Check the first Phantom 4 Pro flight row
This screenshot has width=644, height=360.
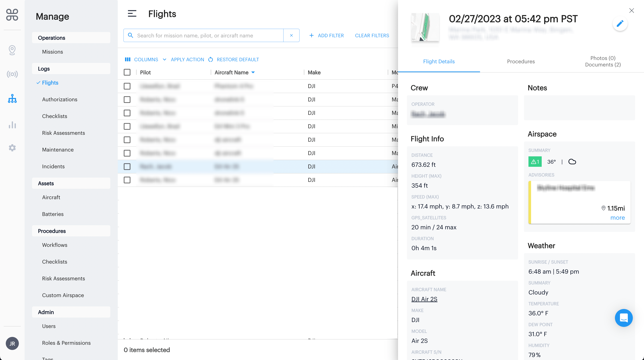[x=127, y=86]
